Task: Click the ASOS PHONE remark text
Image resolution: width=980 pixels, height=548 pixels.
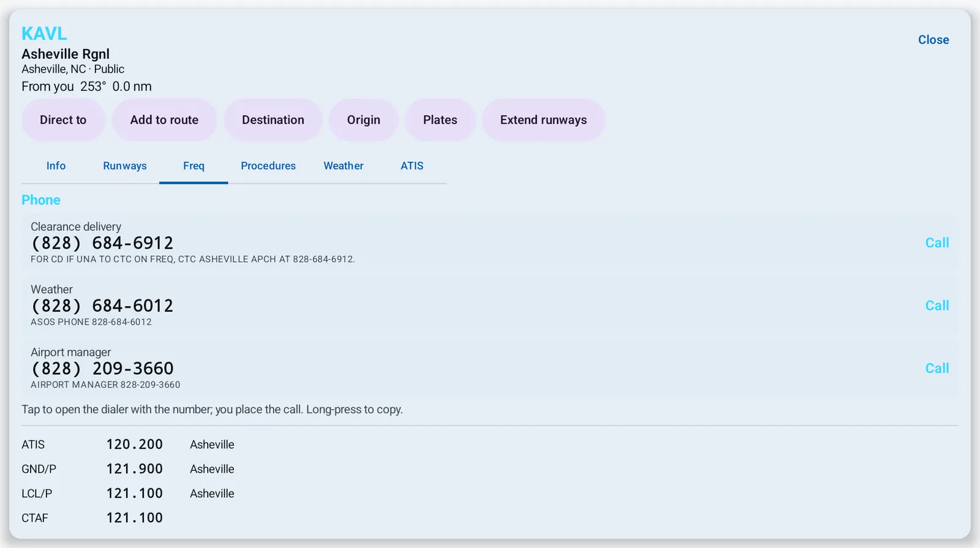Action: coord(91,322)
